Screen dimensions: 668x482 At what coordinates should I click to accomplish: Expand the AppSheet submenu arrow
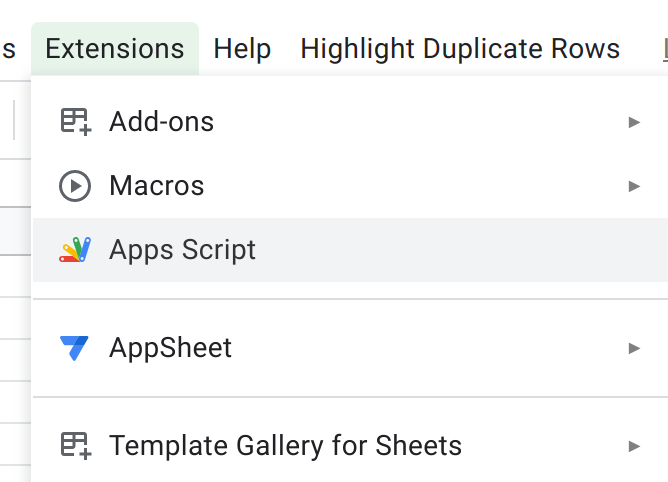point(634,348)
